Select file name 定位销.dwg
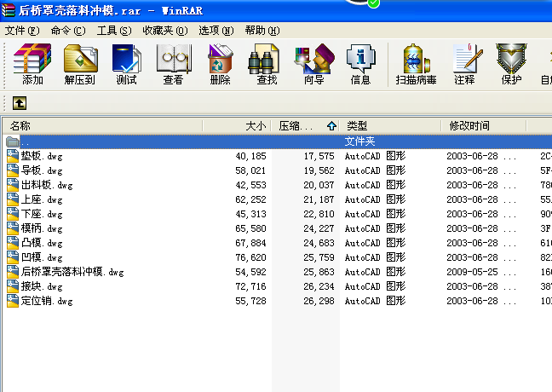Viewport: 552px width, 392px height. (47, 301)
